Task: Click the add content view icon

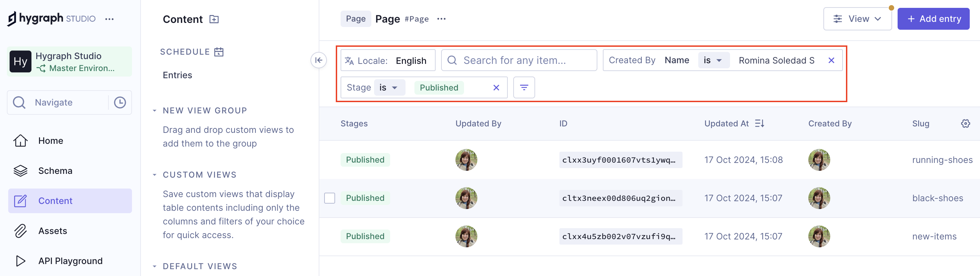Action: click(214, 19)
